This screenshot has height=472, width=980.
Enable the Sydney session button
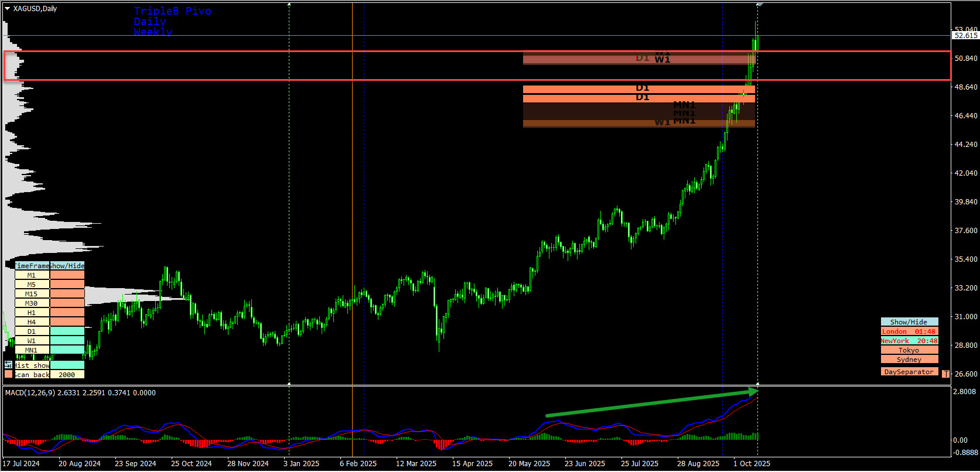click(909, 360)
